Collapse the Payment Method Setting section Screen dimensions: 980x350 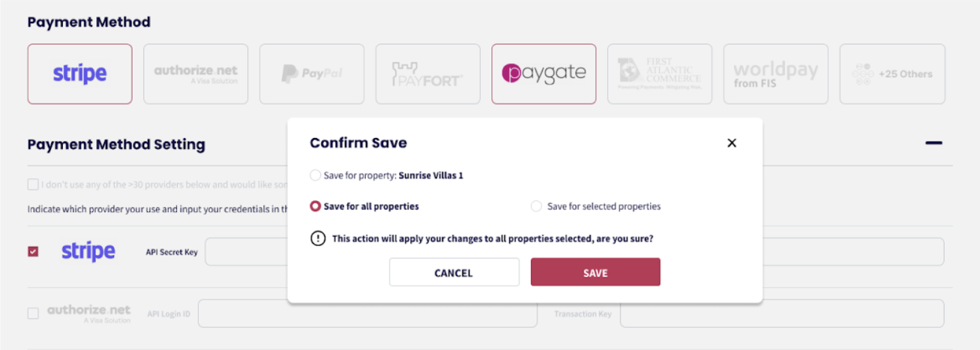point(934,144)
